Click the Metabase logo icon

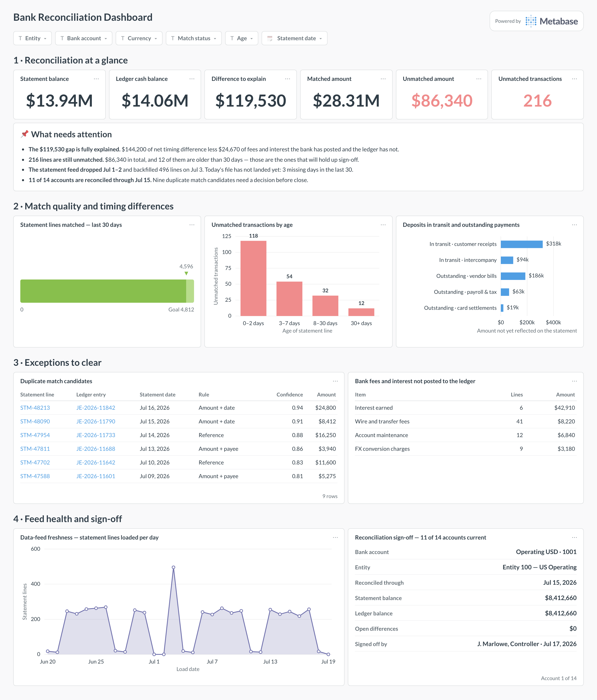(x=531, y=21)
